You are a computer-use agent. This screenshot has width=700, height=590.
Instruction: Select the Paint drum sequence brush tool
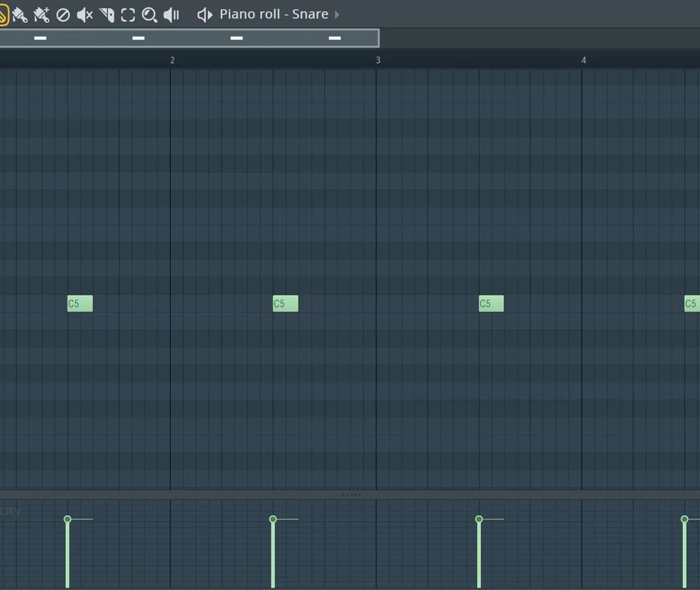tap(41, 15)
